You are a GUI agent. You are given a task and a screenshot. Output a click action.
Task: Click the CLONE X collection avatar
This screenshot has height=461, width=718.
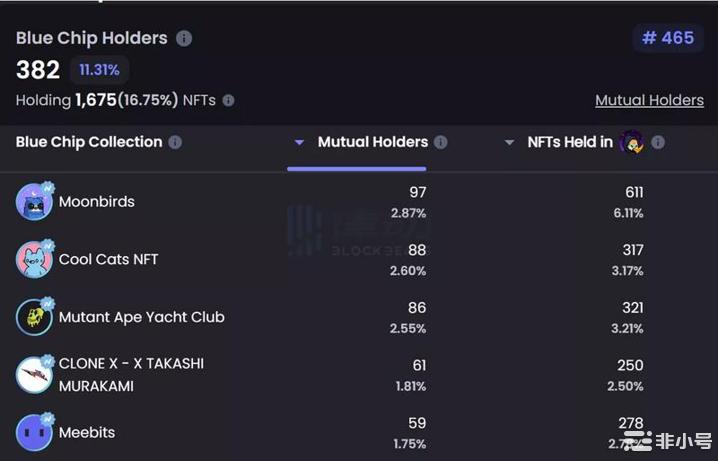[x=34, y=374]
